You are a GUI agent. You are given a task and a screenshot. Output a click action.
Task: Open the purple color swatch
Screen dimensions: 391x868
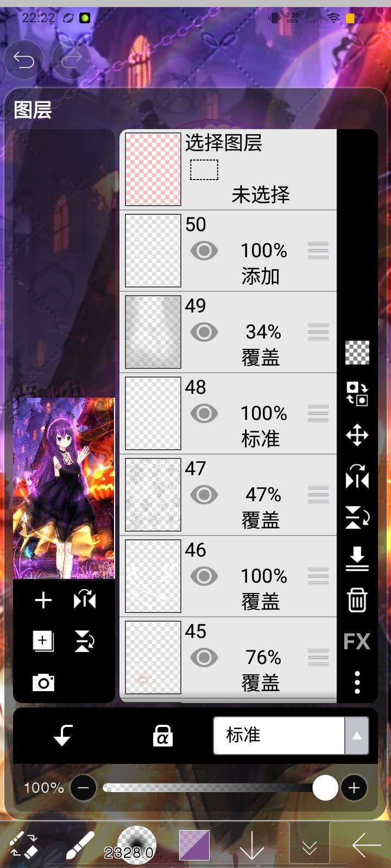click(194, 845)
